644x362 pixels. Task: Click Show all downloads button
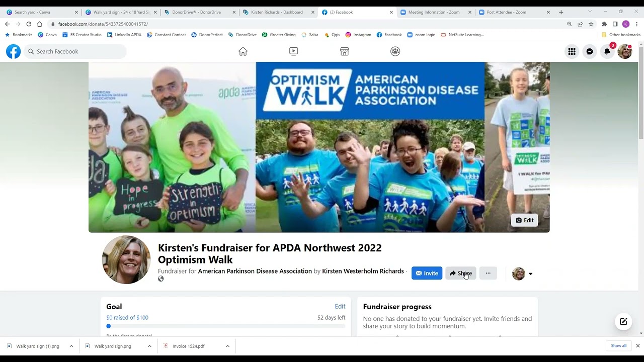(x=618, y=346)
